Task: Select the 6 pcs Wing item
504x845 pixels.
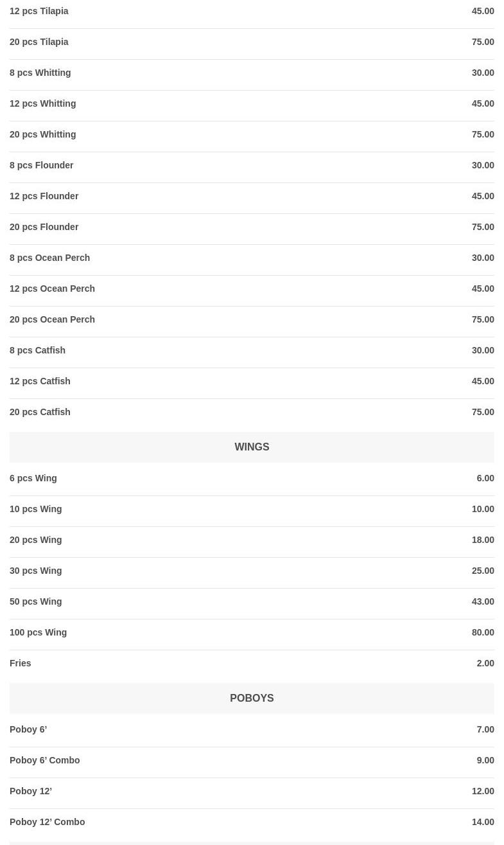Action: [x=33, y=478]
